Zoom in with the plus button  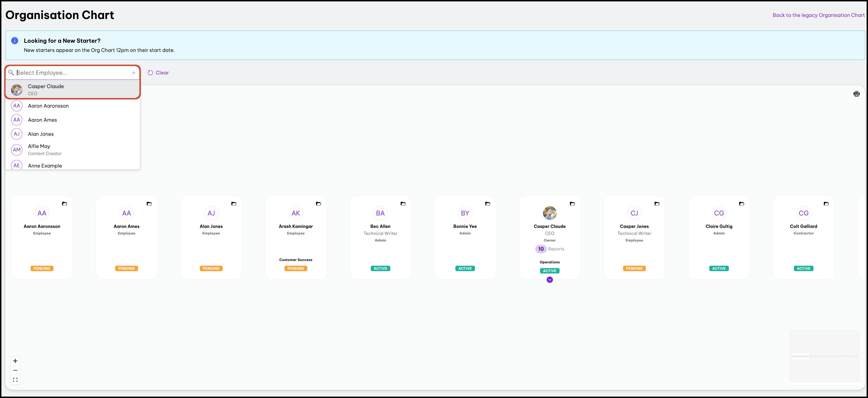tap(15, 361)
